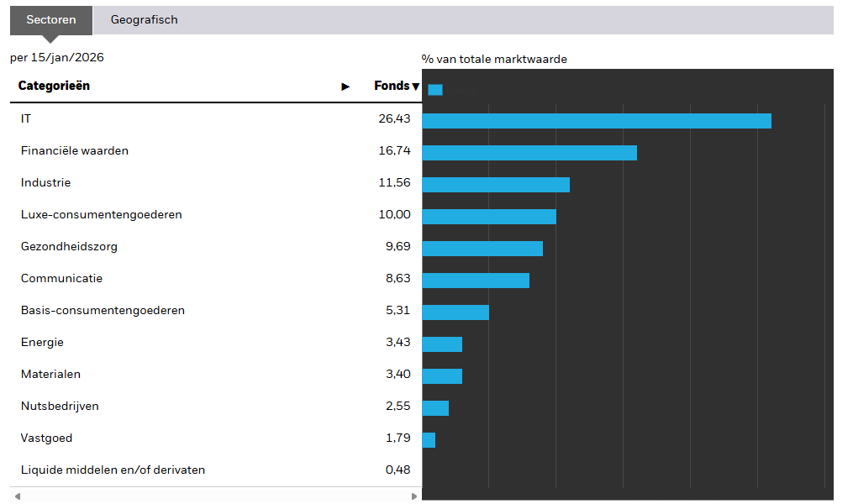Click the Financiële waarden category
The image size is (853, 504).
pyautogui.click(x=75, y=151)
